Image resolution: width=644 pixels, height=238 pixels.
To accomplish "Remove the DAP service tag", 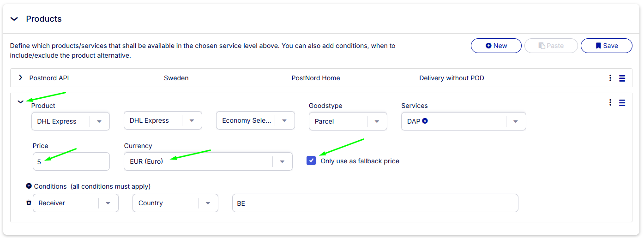I will coord(425,121).
